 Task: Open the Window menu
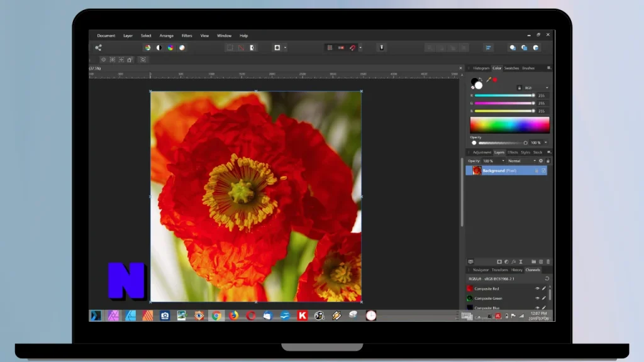pos(225,36)
